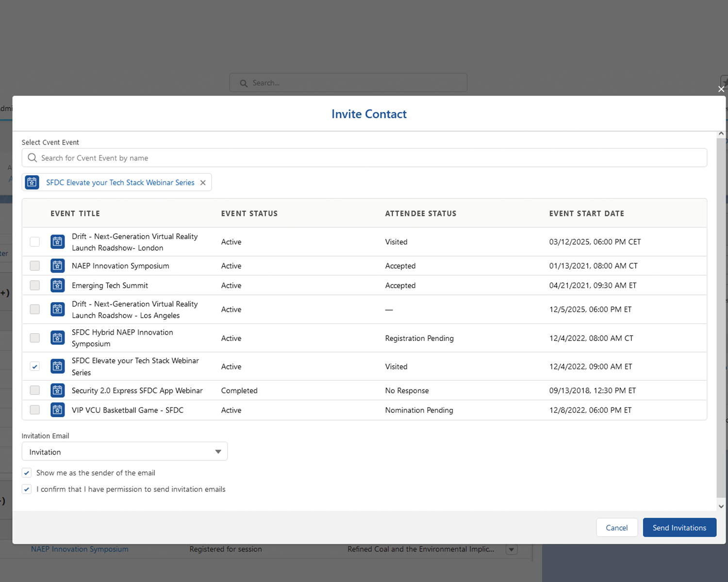
Task: Uncheck the permission confirmation checkbox
Action: point(26,489)
